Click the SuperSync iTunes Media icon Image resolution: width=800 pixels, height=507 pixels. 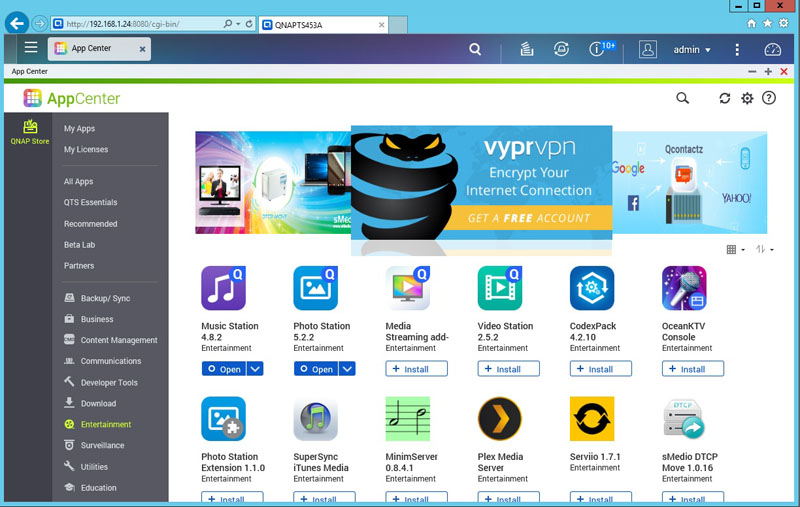[315, 419]
